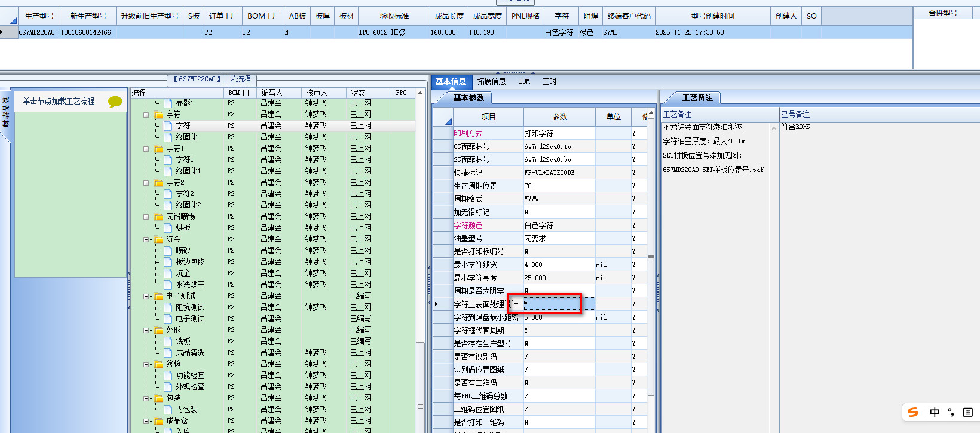Select the 工艺备注 panel tab
The height and width of the screenshot is (433, 980).
697,97
